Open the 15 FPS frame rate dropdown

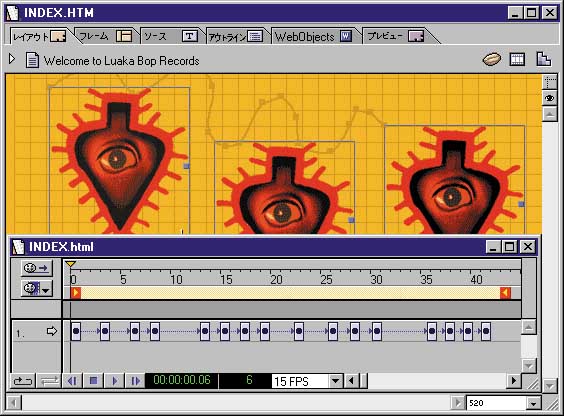click(x=335, y=380)
